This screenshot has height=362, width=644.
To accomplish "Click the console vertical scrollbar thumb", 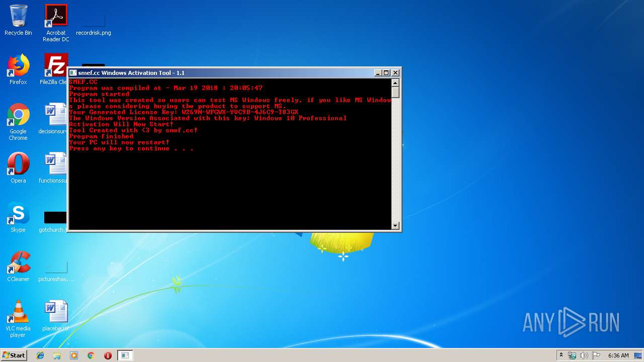I will pos(395,93).
